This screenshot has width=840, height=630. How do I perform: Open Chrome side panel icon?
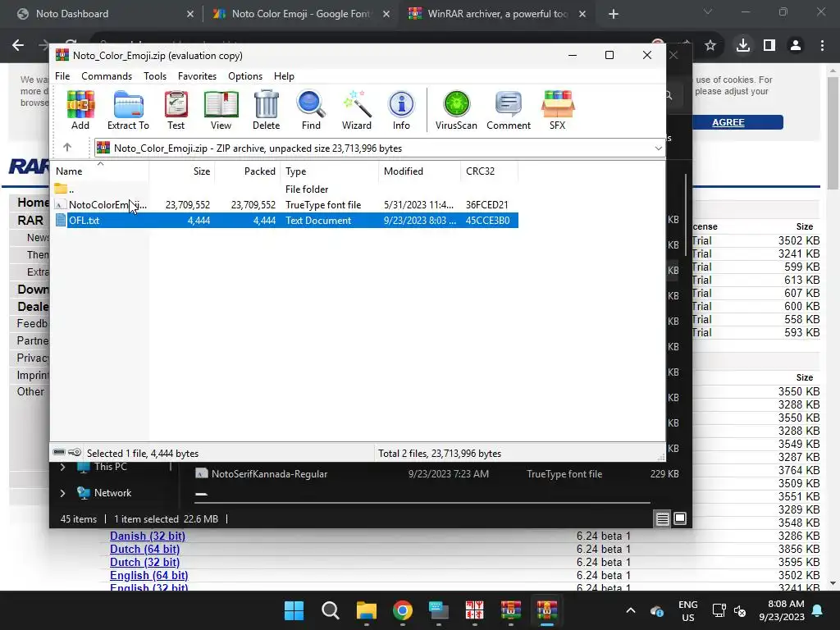click(x=769, y=45)
